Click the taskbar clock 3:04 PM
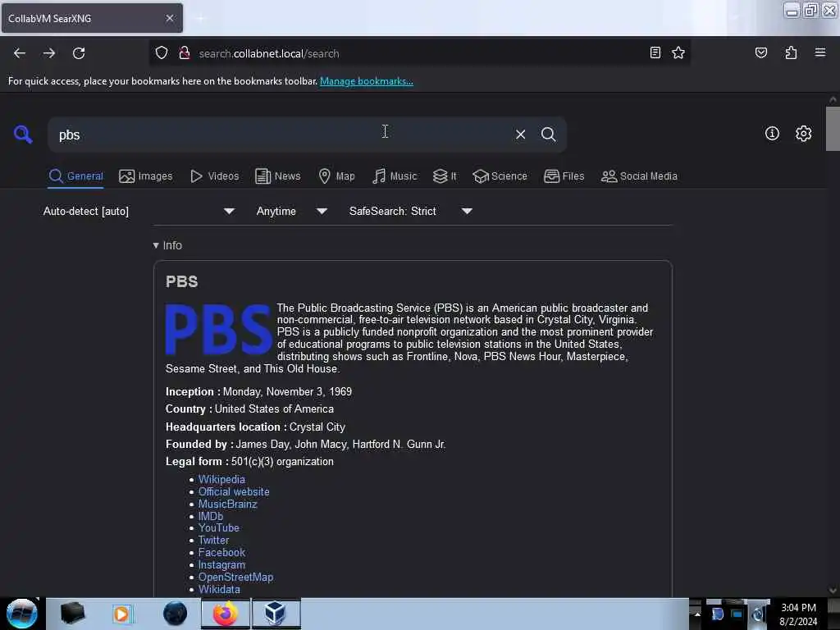This screenshot has height=630, width=840. 798,608
